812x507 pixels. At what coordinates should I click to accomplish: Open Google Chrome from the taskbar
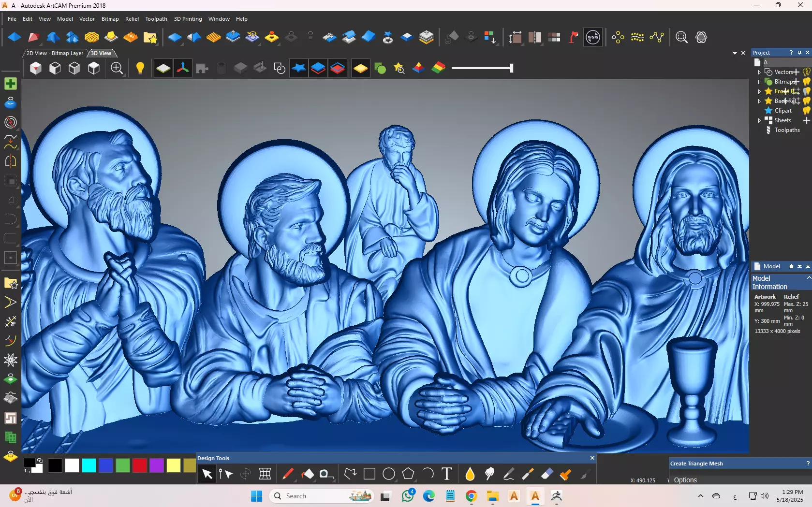point(471,496)
